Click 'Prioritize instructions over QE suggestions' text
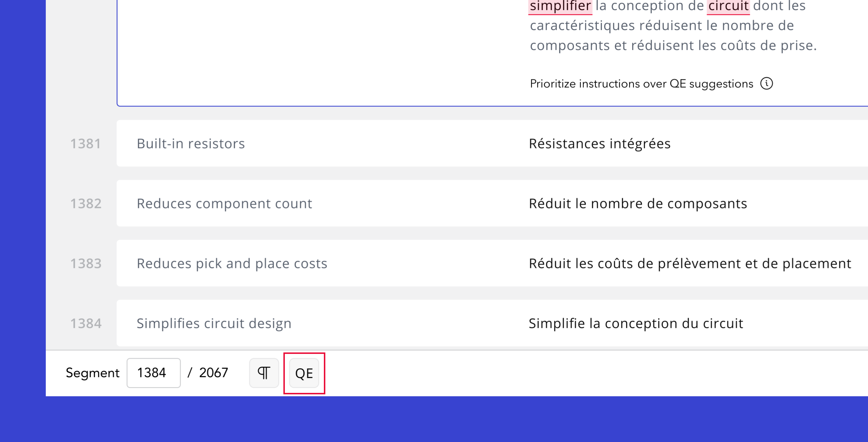The image size is (868, 442). click(x=641, y=84)
